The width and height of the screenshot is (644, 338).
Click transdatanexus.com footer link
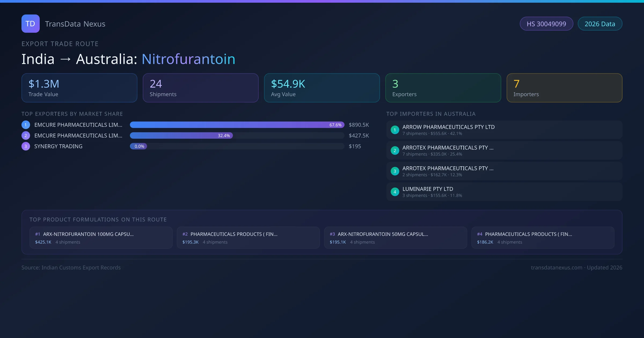(x=556, y=267)
